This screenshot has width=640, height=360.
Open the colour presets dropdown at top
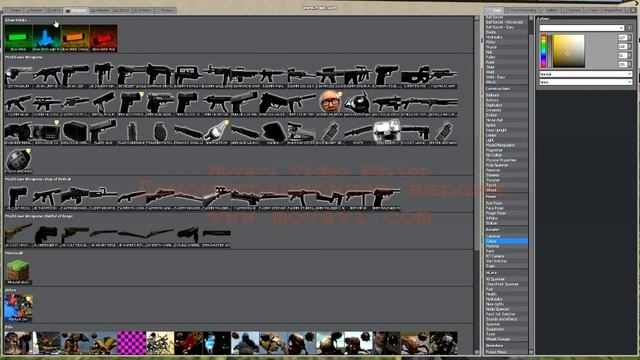pos(582,28)
